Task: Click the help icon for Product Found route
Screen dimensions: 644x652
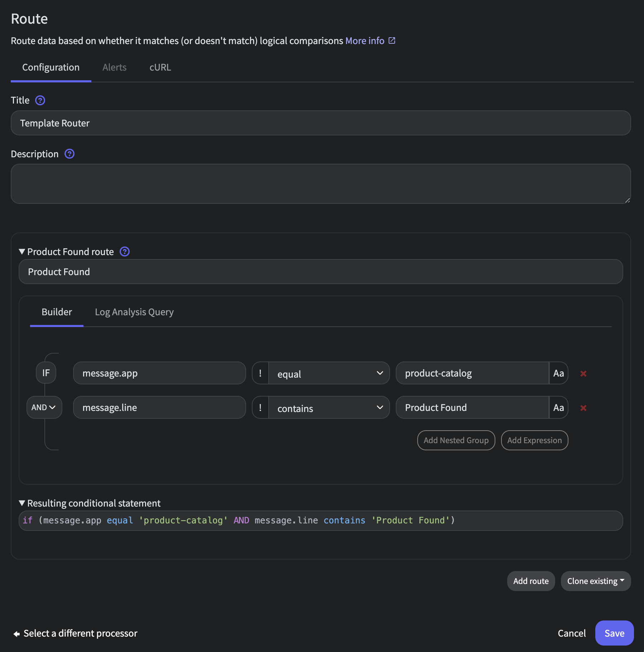Action: point(124,251)
